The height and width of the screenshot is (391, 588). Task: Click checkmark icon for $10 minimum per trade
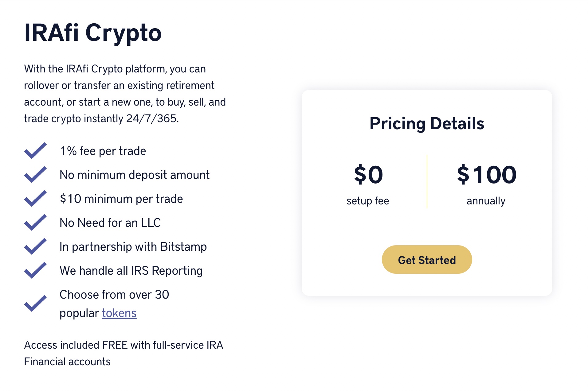click(35, 199)
